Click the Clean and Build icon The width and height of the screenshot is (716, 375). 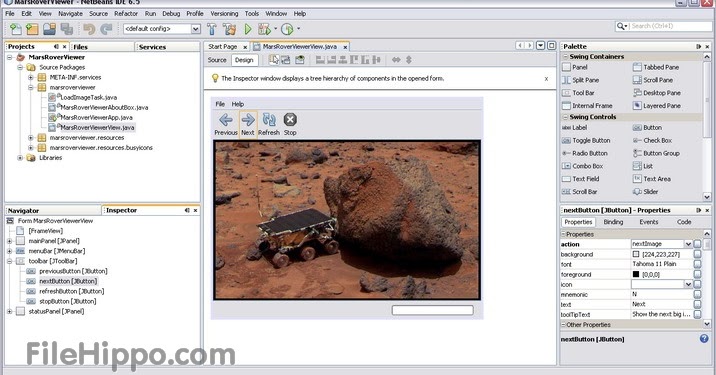pos(229,29)
